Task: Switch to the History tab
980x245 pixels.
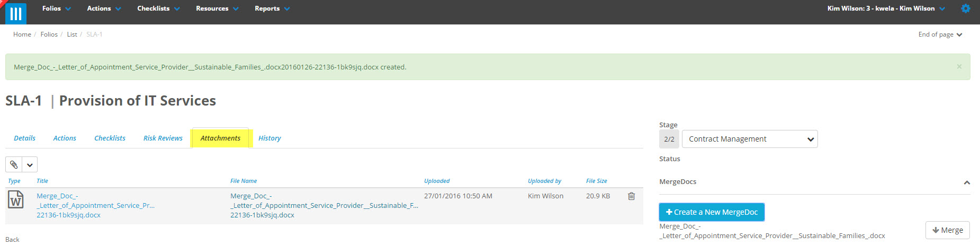Action: (x=269, y=138)
